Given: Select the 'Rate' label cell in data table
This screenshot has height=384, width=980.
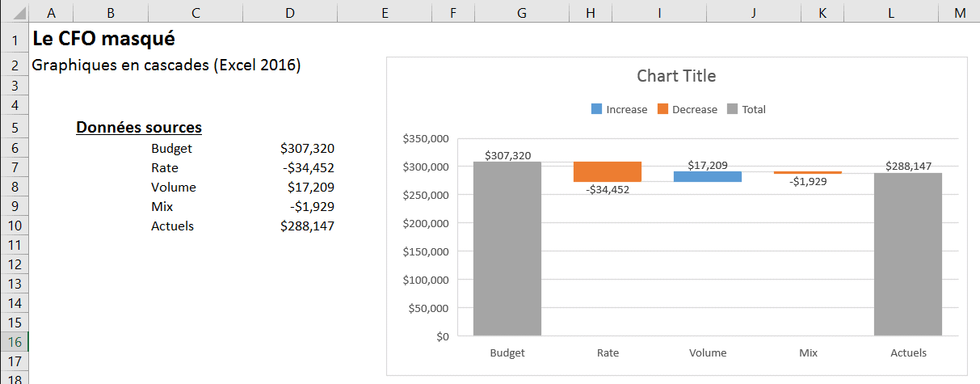Looking at the screenshot, I should 165,167.
